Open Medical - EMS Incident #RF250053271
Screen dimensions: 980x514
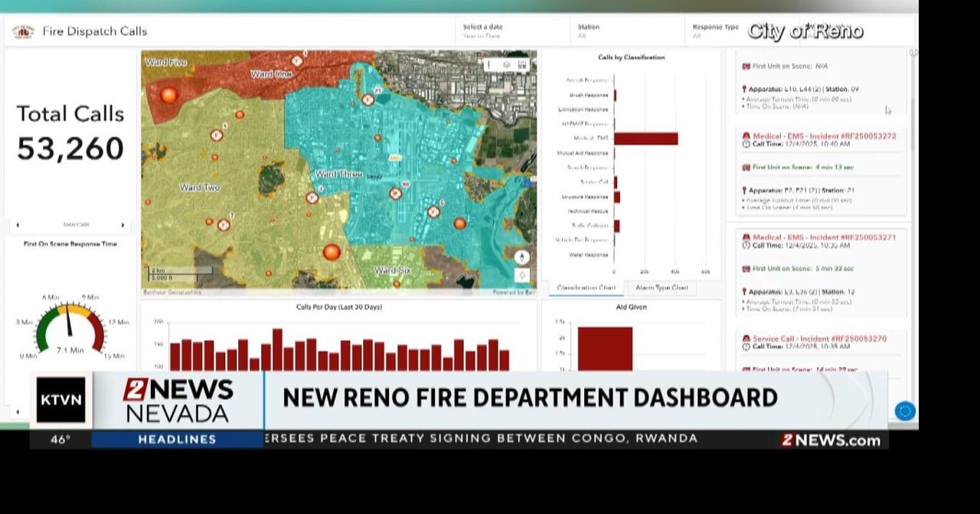click(x=825, y=238)
